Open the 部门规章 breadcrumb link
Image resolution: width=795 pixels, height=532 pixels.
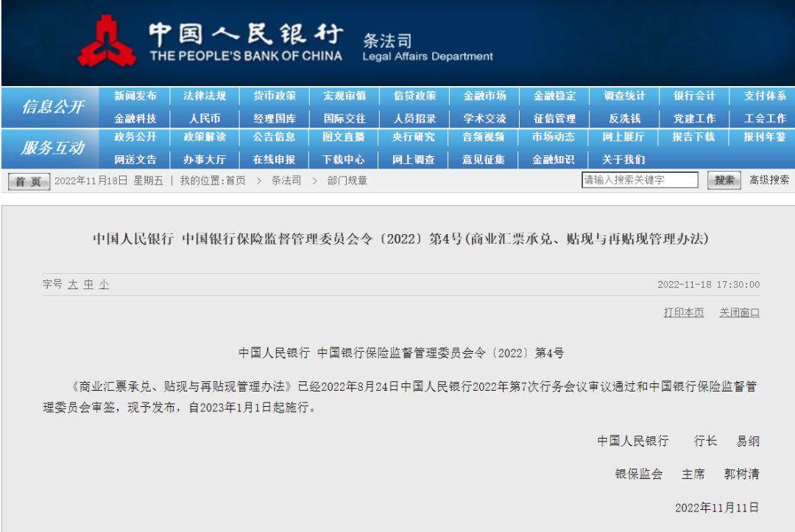[x=347, y=180]
